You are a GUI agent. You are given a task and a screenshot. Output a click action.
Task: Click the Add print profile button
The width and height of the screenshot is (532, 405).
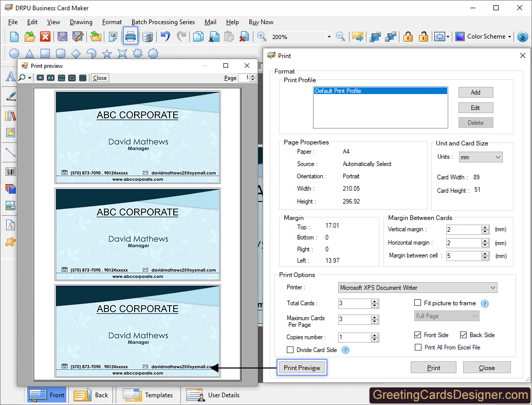pos(475,93)
